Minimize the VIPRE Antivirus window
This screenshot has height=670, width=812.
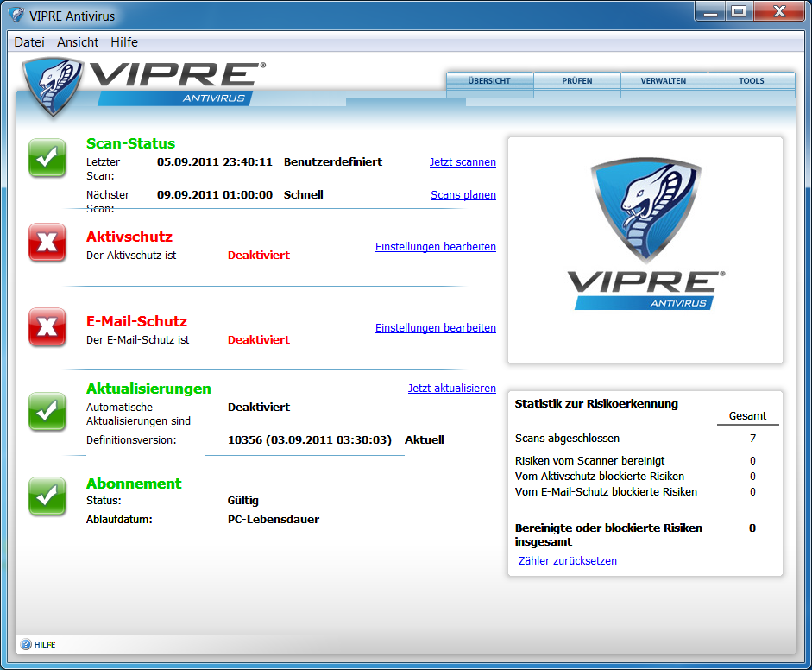click(710, 11)
